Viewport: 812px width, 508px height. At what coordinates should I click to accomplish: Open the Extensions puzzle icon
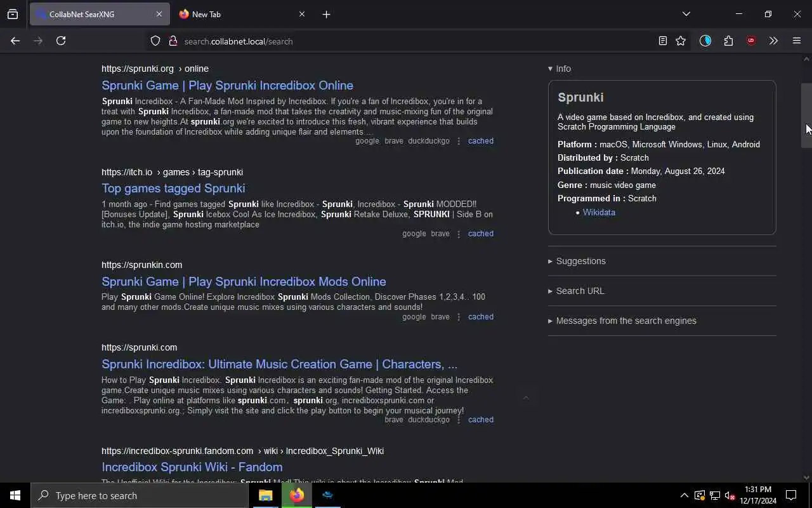[x=728, y=41]
